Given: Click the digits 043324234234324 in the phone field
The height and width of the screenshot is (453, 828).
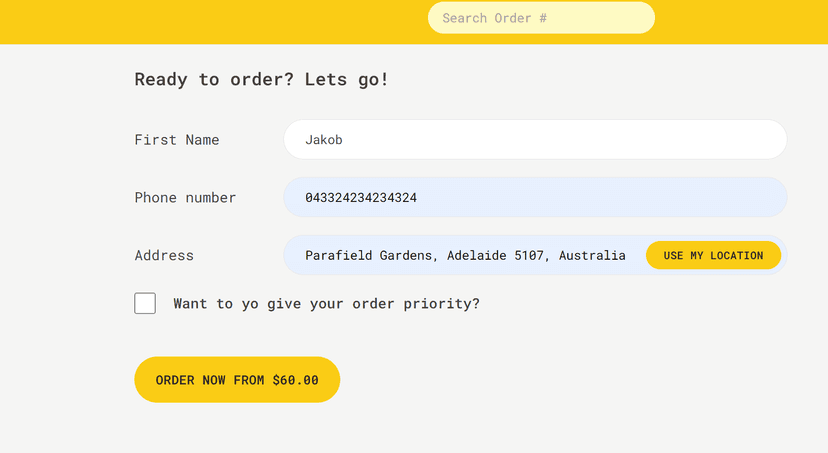Looking at the screenshot, I should click(361, 197).
